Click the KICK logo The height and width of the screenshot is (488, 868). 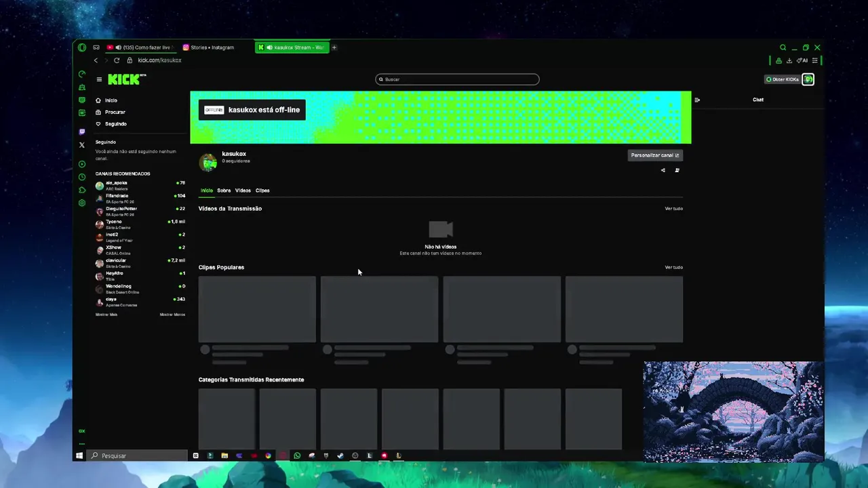[x=127, y=79]
